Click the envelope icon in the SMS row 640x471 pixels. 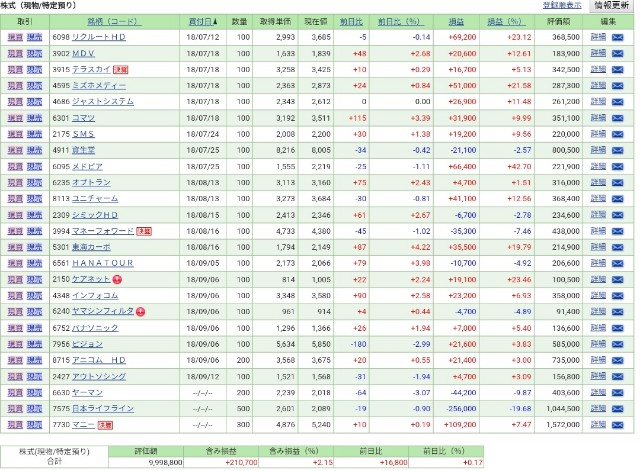pos(617,134)
